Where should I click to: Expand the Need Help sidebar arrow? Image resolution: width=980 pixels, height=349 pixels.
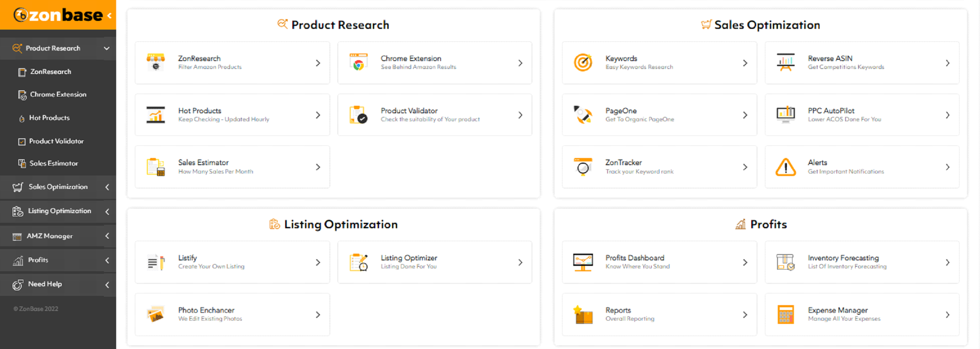107,285
